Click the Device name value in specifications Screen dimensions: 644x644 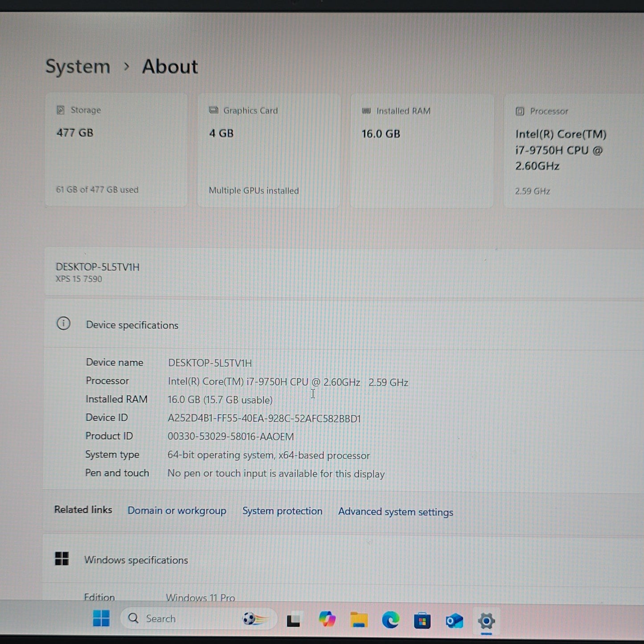[210, 363]
